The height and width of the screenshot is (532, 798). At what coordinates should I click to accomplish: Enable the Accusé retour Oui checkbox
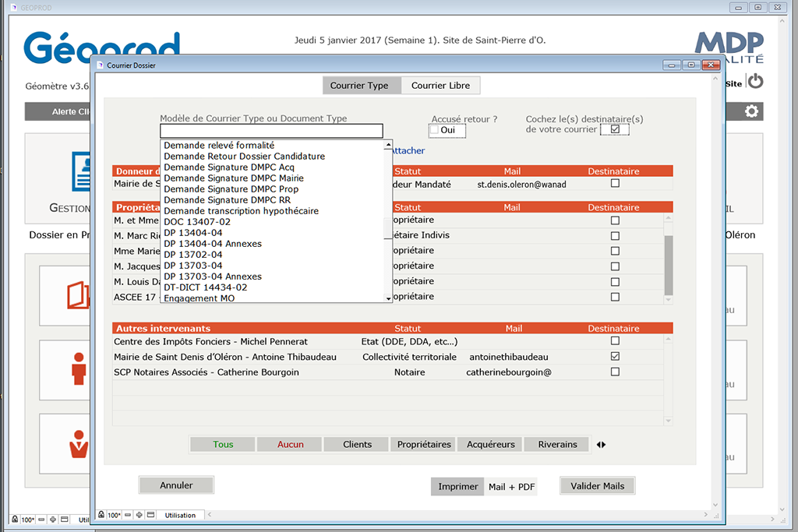point(434,130)
